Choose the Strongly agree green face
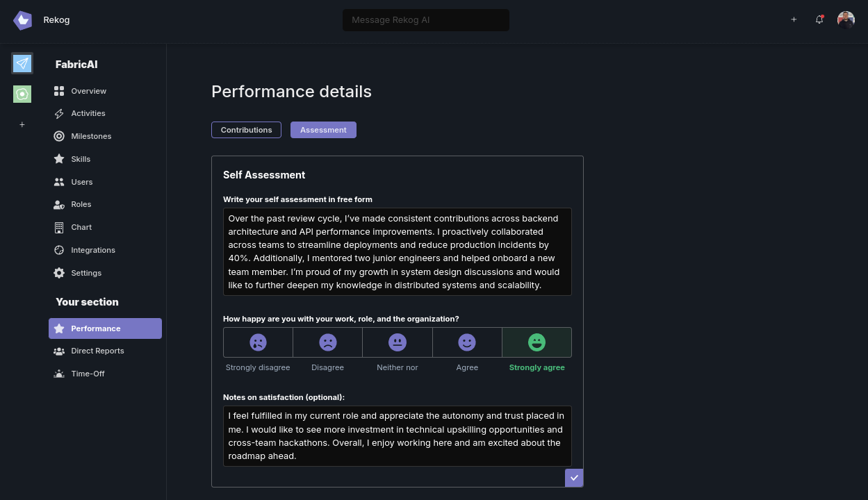 click(537, 342)
